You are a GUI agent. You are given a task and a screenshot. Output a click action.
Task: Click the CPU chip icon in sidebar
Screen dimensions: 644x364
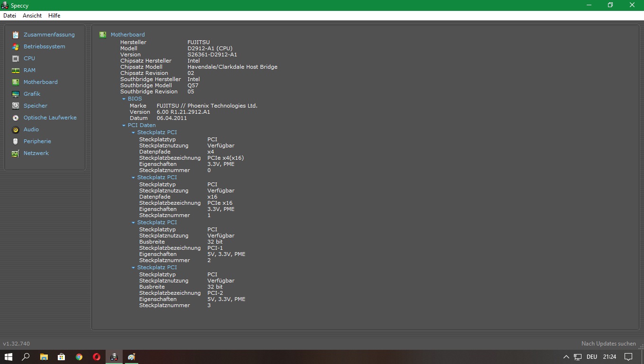pyautogui.click(x=16, y=58)
